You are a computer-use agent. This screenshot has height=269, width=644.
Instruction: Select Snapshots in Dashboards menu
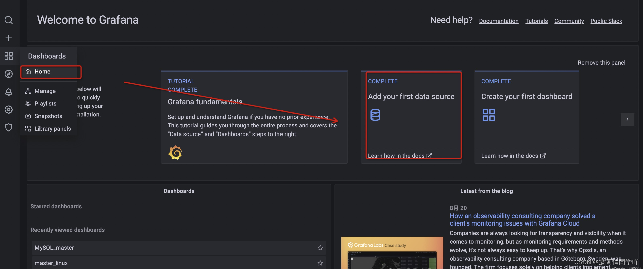coord(49,116)
